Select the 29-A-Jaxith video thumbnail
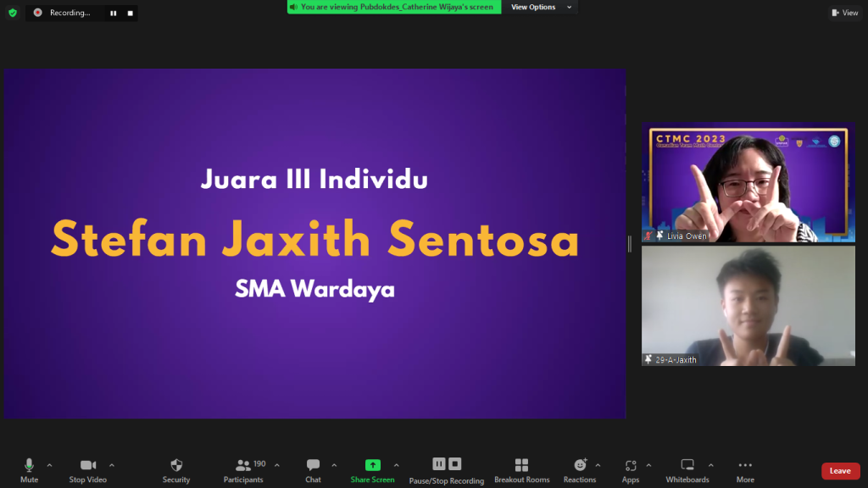 (x=748, y=306)
